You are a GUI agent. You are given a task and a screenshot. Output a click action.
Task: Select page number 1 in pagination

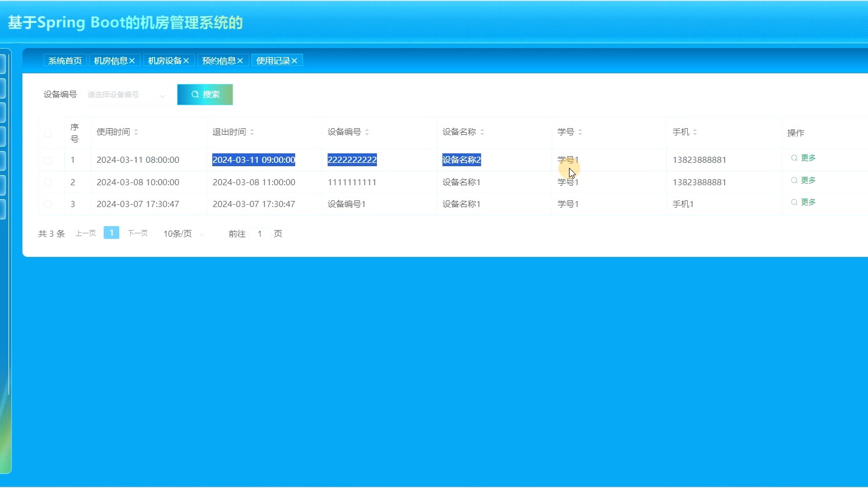(x=111, y=233)
